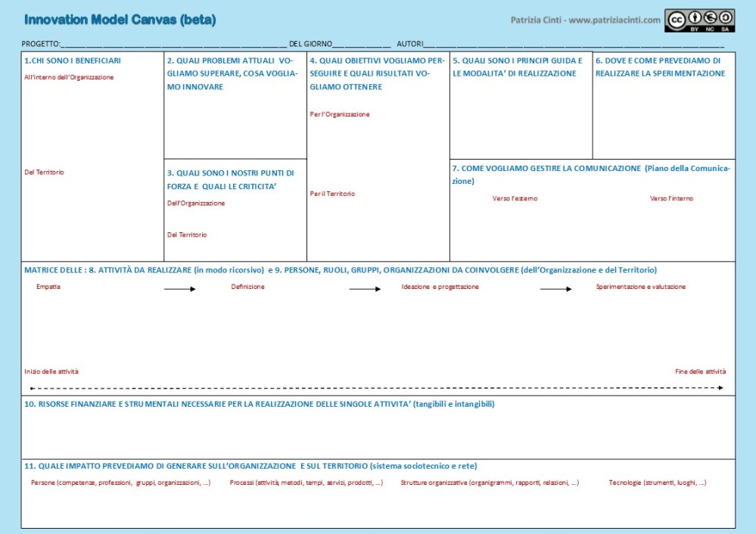Click the 'Inizio delle attività' label

pyautogui.click(x=51, y=371)
